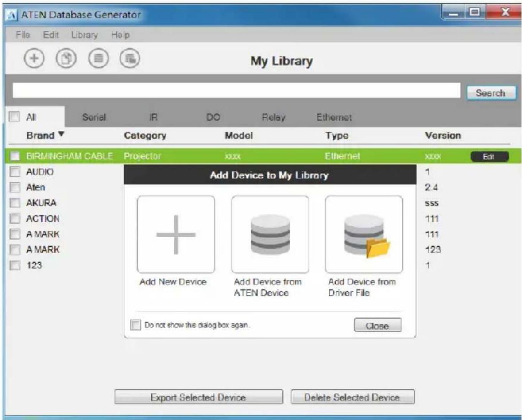Choose Add Device from Driver File tile

pos(364,234)
